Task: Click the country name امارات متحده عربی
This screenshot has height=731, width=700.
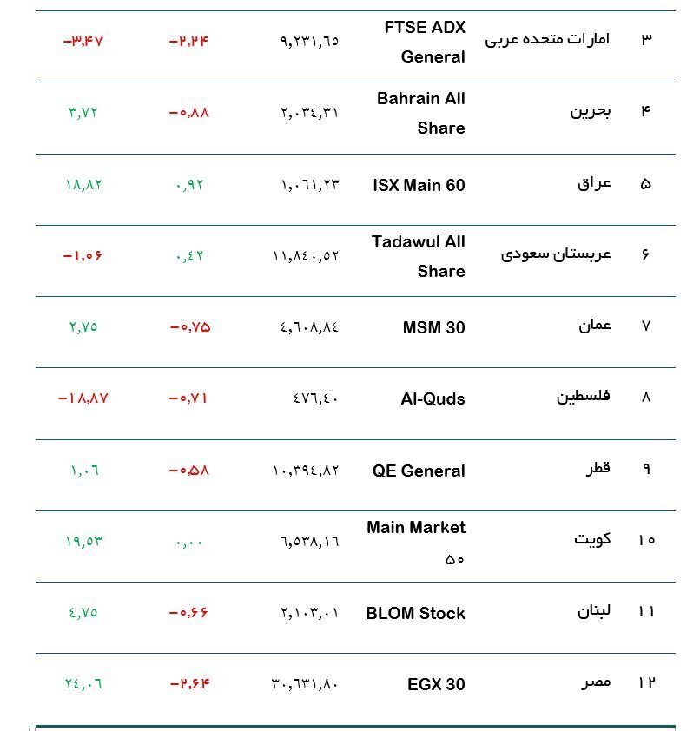Action: coord(547,39)
